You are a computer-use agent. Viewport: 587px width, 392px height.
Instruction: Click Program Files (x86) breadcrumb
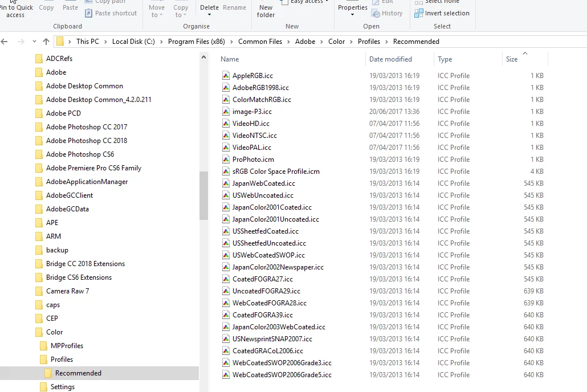[197, 42]
